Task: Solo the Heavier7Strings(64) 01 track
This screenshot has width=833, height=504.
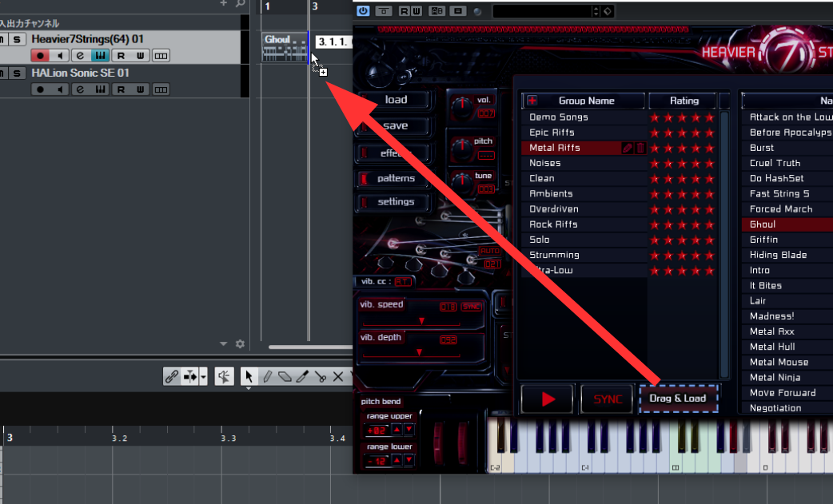Action: pyautogui.click(x=17, y=39)
